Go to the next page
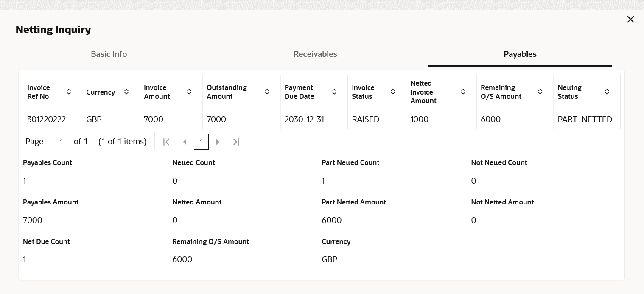The width and height of the screenshot is (644, 294). [x=218, y=142]
